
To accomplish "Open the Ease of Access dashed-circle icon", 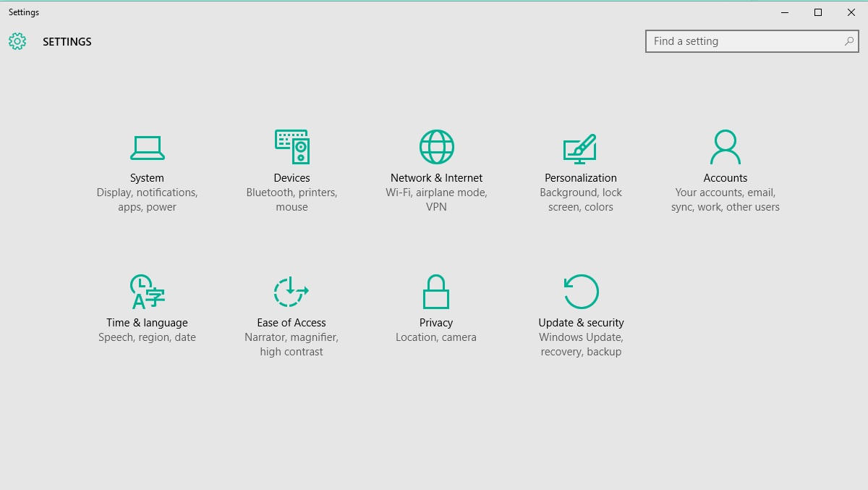I will point(292,292).
